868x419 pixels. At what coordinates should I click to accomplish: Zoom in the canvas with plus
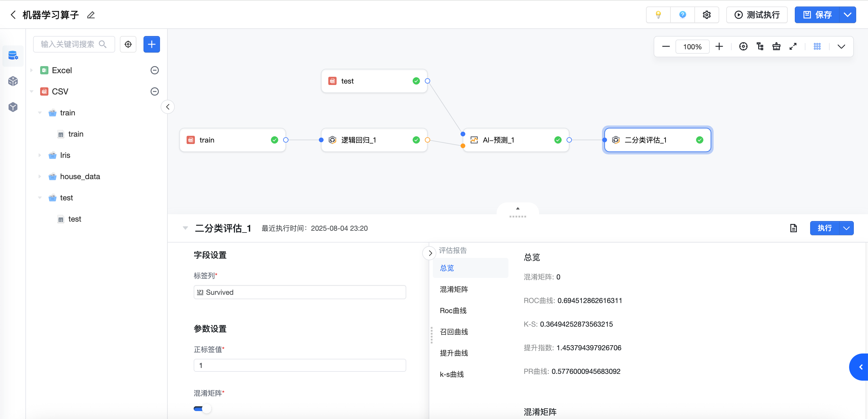[x=719, y=47]
